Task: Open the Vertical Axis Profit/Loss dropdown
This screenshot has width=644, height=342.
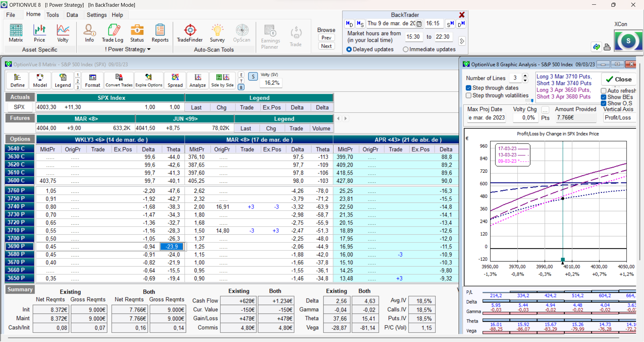Action: 619,118
